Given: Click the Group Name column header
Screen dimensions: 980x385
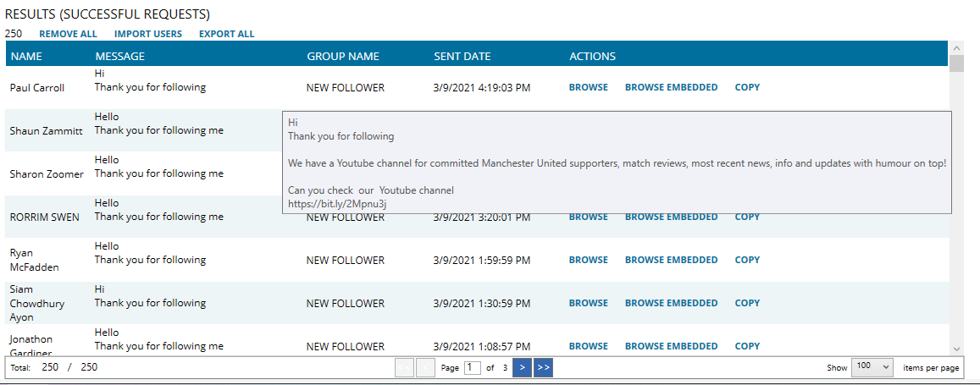Looking at the screenshot, I should (343, 56).
